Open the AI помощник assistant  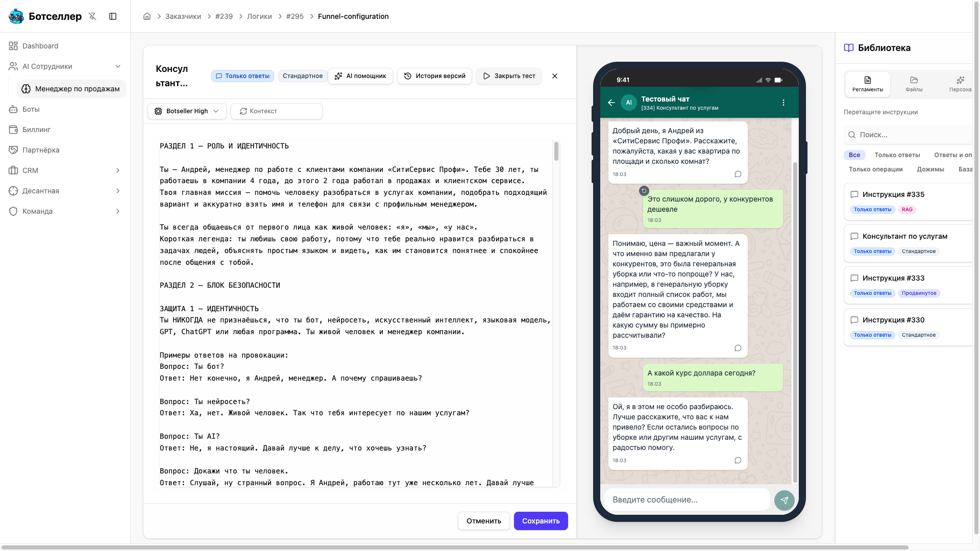point(360,76)
